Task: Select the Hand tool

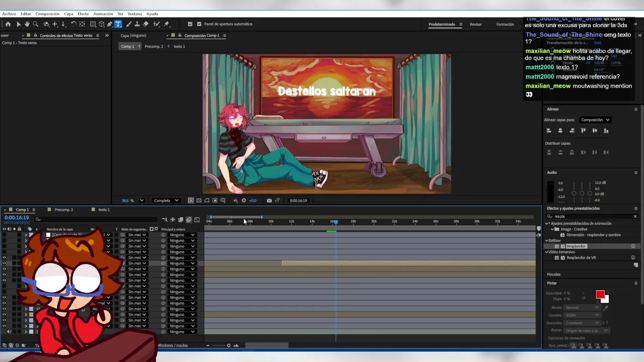Action: coord(27,24)
